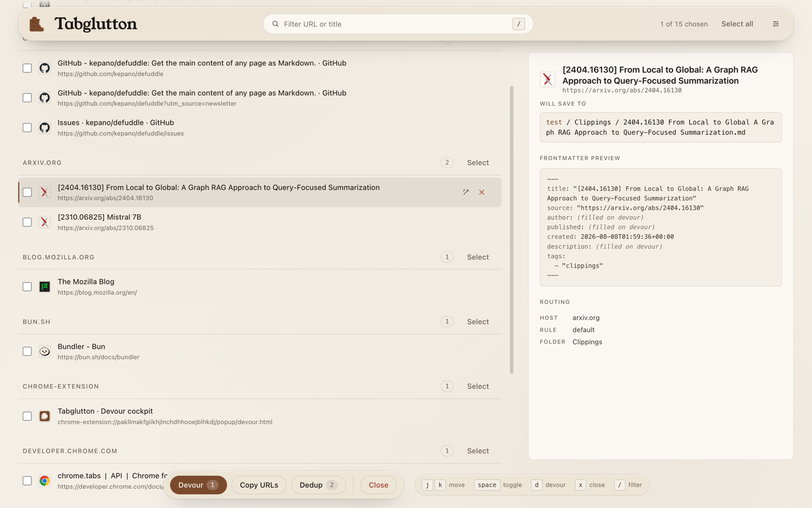Click the routing FOLDER value 'Clippings'

[x=587, y=342]
